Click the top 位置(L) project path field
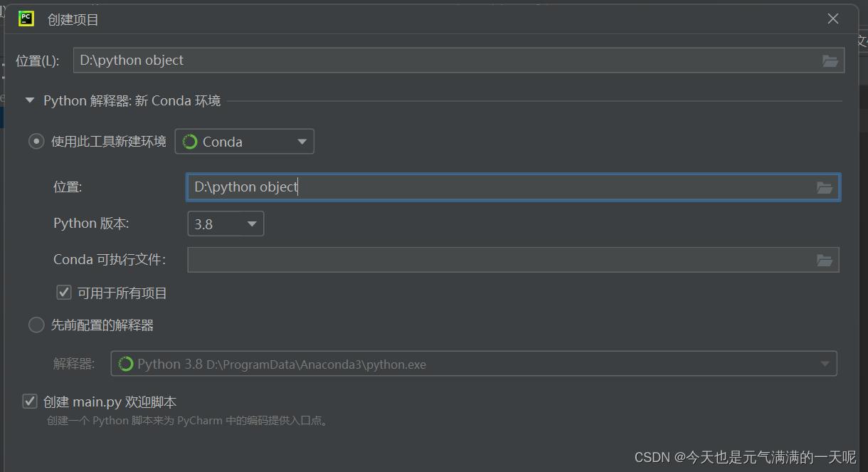The width and height of the screenshot is (868, 472). click(459, 61)
